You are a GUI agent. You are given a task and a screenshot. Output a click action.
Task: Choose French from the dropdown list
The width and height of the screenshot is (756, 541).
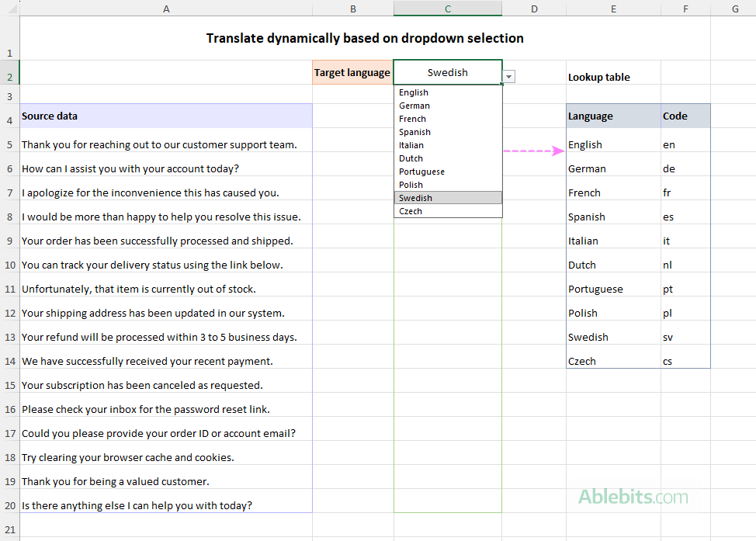click(x=448, y=119)
